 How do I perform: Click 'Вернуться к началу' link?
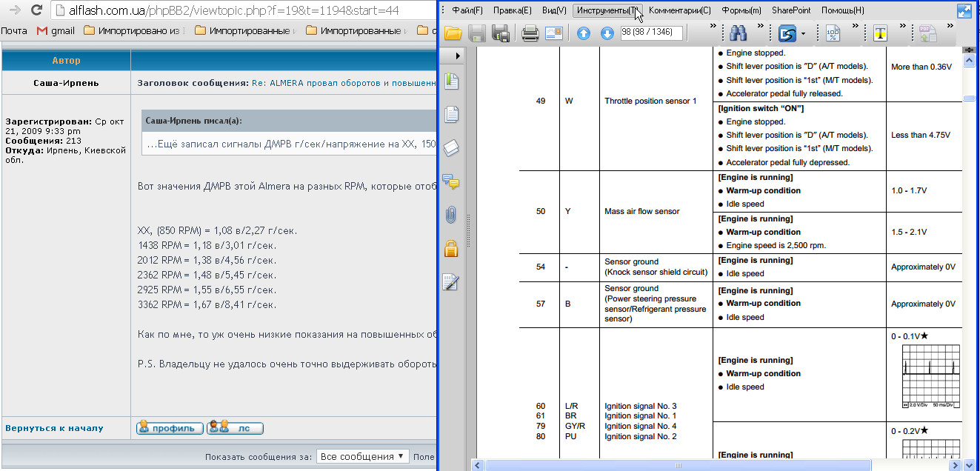point(54,428)
